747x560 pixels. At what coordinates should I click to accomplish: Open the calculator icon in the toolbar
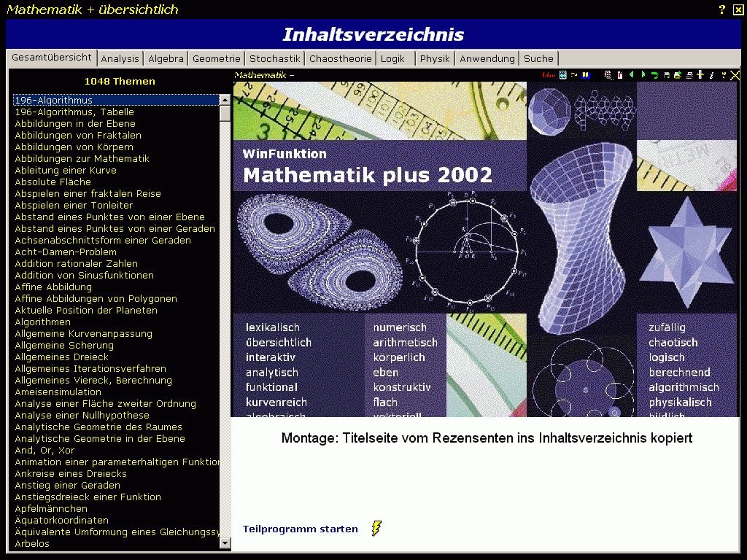(x=562, y=75)
